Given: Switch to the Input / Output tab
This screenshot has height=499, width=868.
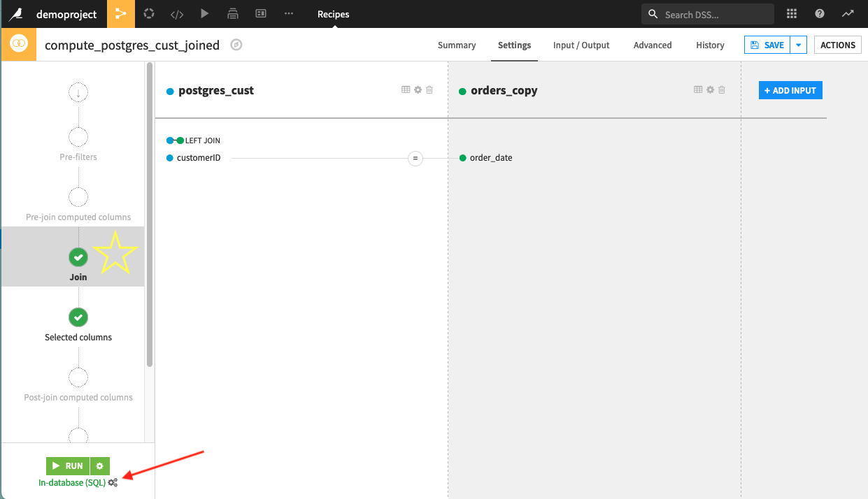Looking at the screenshot, I should pos(581,45).
